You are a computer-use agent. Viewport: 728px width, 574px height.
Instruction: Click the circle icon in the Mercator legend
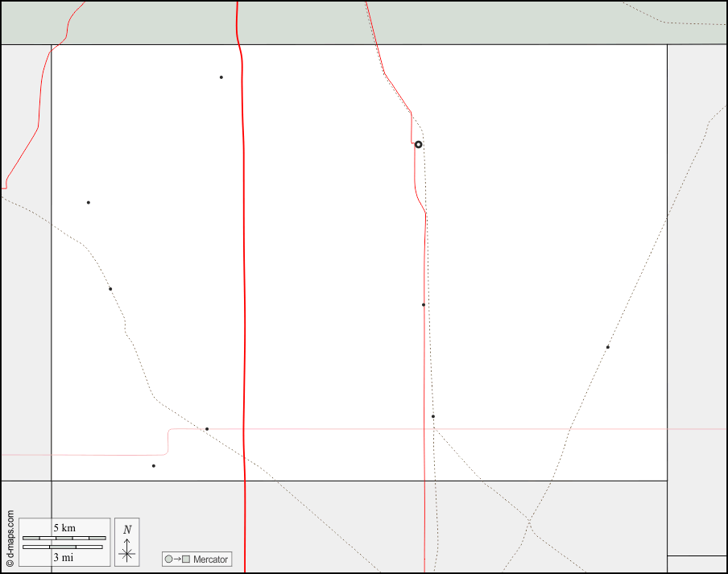pyautogui.click(x=168, y=560)
